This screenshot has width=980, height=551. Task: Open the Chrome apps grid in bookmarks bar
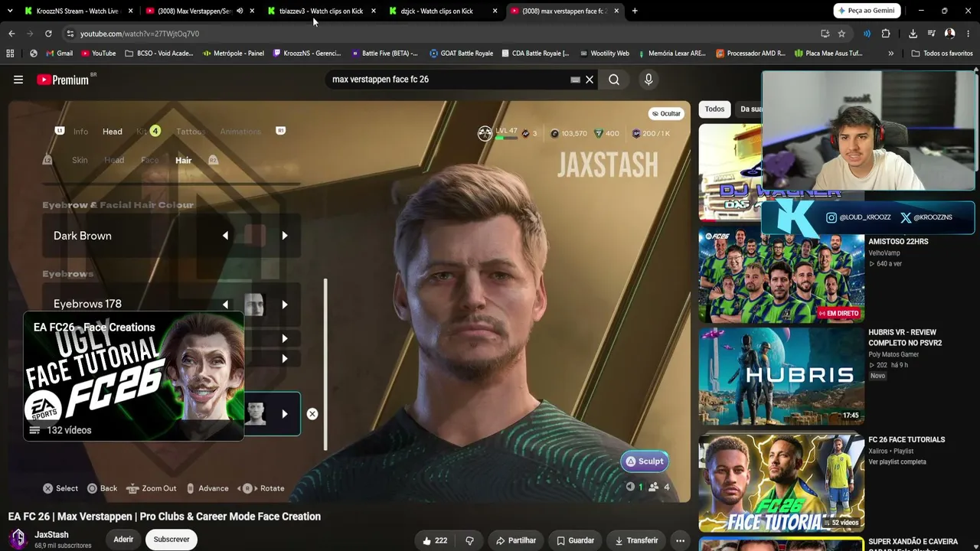[x=10, y=54]
